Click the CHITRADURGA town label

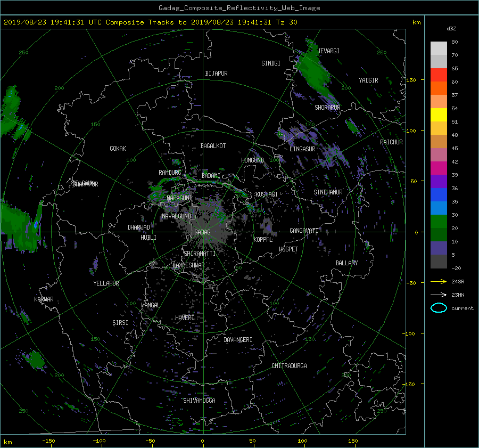289,366
